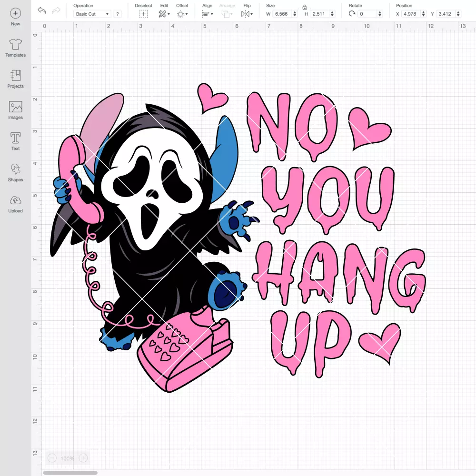Image resolution: width=476 pixels, height=476 pixels.
Task: Adjust the height stepper arrows
Action: (x=332, y=14)
